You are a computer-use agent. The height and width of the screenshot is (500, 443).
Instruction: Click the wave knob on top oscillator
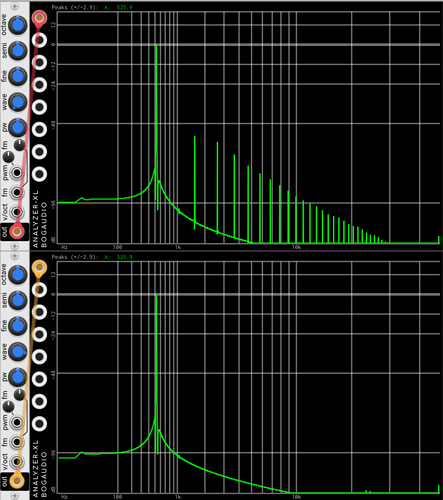pos(17,102)
